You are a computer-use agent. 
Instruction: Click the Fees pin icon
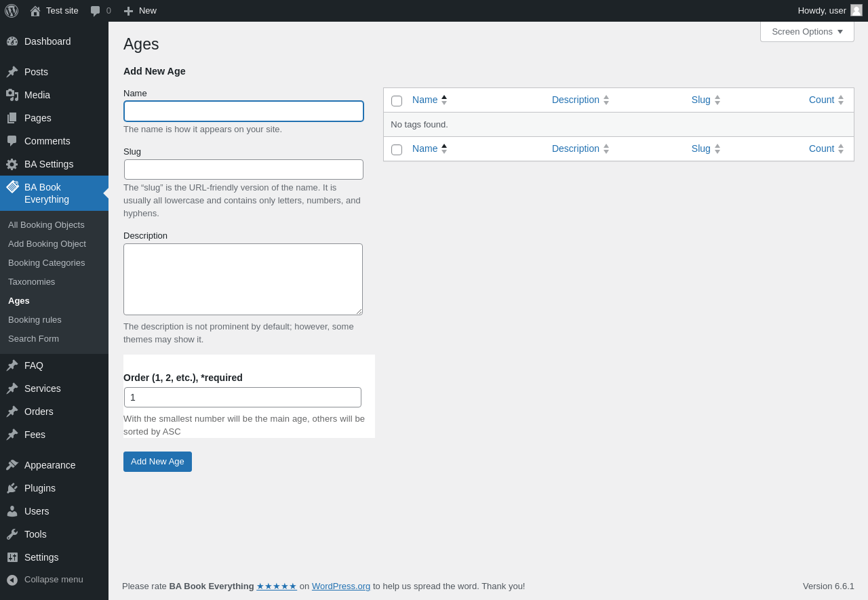point(12,435)
